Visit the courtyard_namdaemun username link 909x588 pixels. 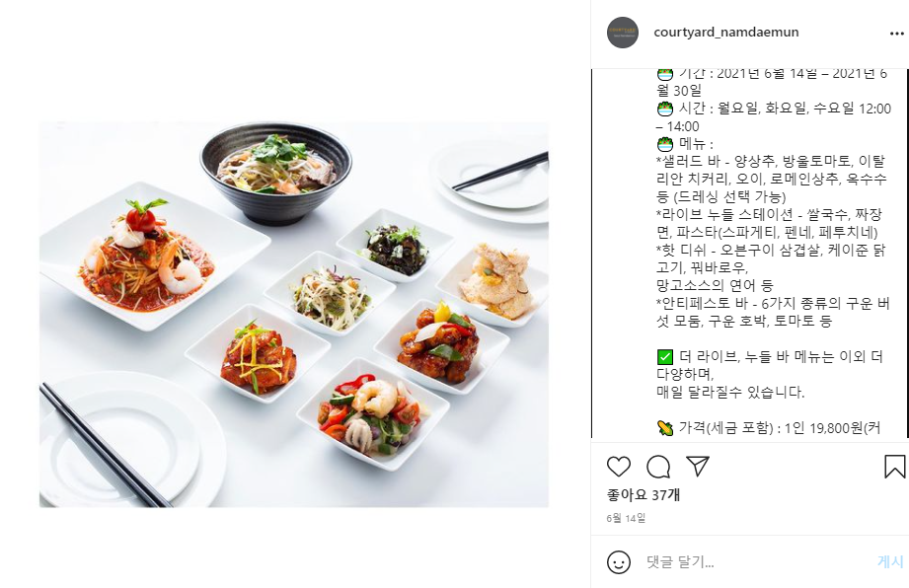click(x=725, y=32)
